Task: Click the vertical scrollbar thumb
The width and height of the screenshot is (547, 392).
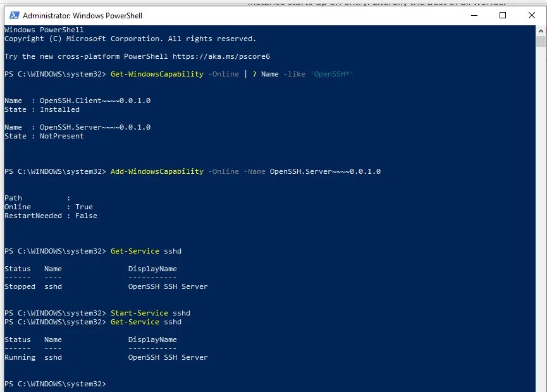Action: click(x=541, y=41)
